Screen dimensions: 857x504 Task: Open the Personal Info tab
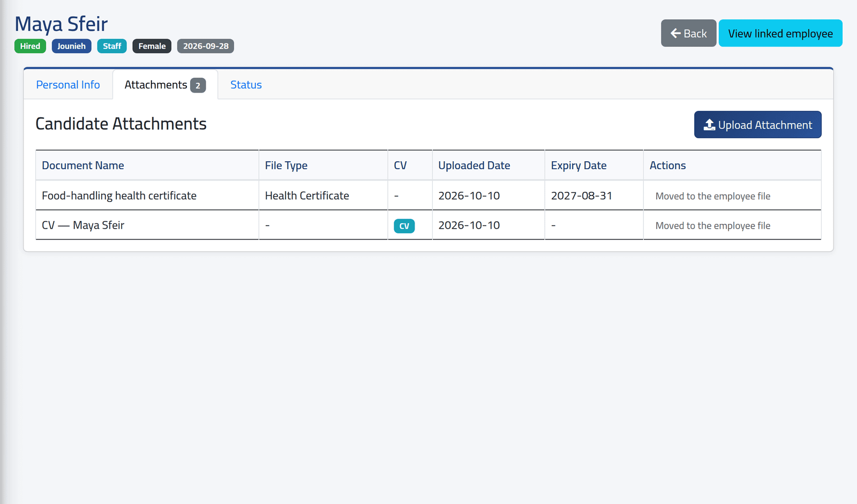coord(68,85)
